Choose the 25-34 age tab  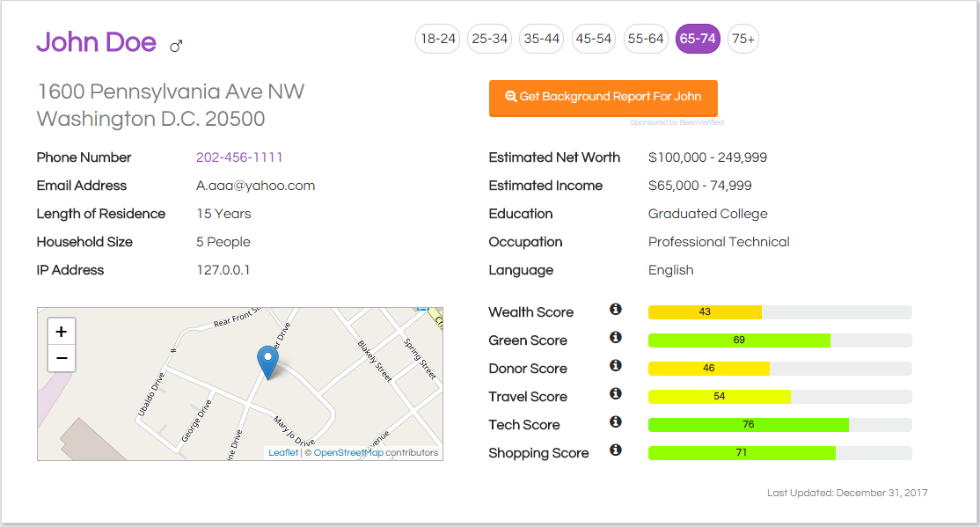(x=489, y=39)
